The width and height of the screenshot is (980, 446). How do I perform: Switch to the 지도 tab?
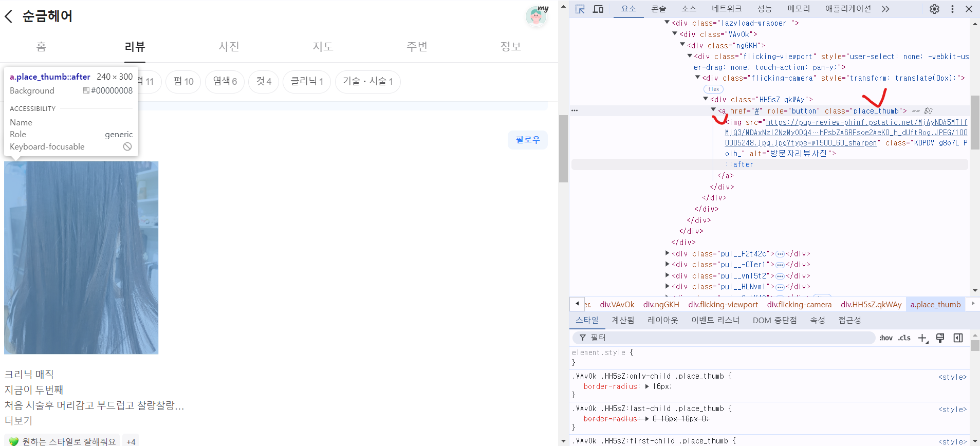[323, 47]
